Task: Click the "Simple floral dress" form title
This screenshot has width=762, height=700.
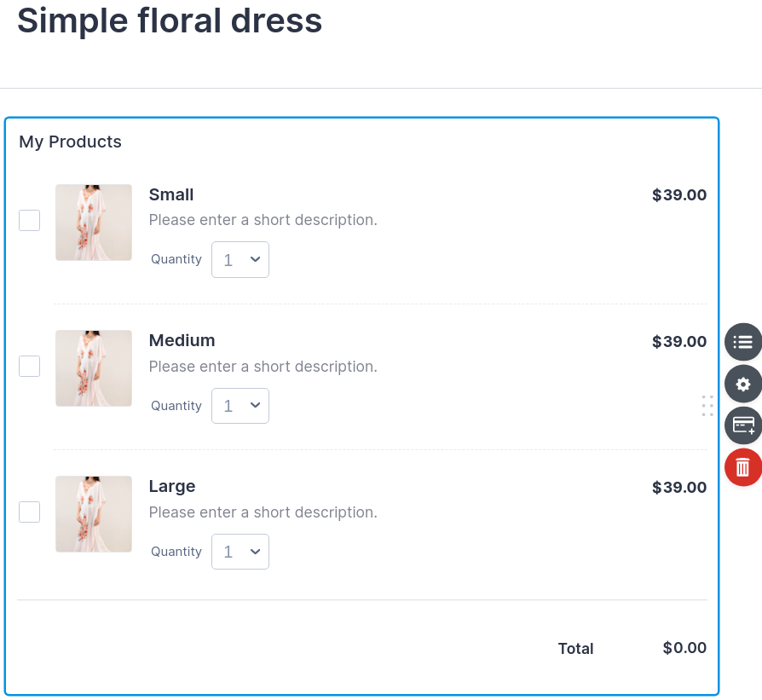Action: click(170, 20)
